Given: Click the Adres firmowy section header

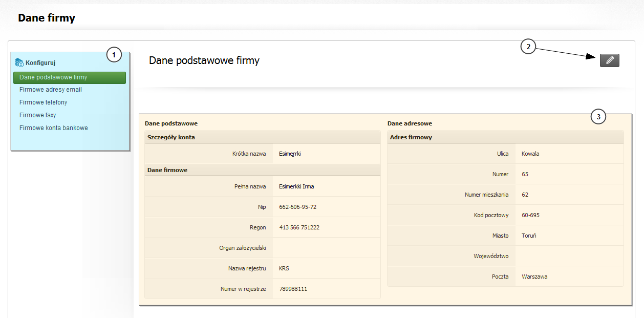Looking at the screenshot, I should (411, 137).
